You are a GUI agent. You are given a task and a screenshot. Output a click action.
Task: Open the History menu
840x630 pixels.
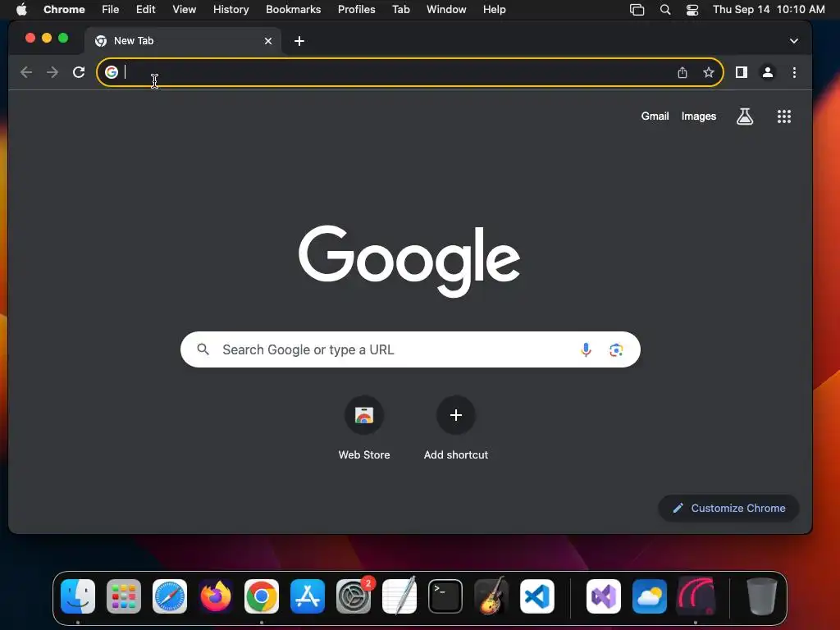[x=231, y=10]
